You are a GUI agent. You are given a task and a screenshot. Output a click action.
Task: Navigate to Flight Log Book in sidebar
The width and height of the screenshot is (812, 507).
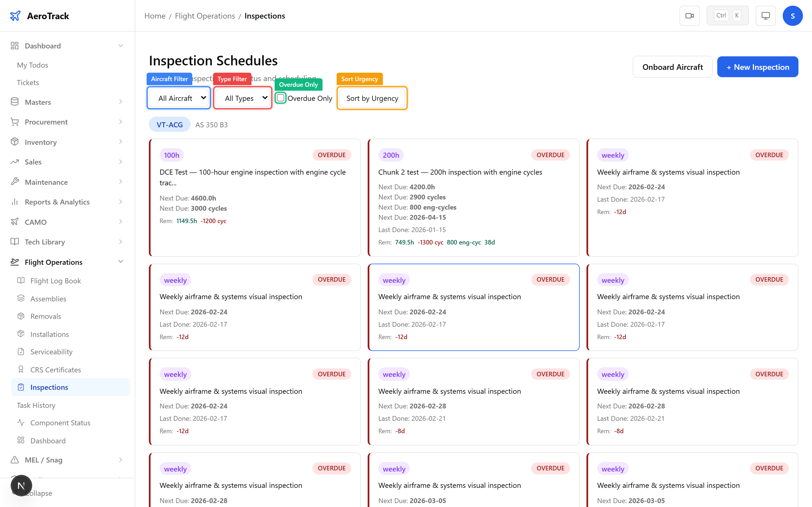pyautogui.click(x=55, y=280)
